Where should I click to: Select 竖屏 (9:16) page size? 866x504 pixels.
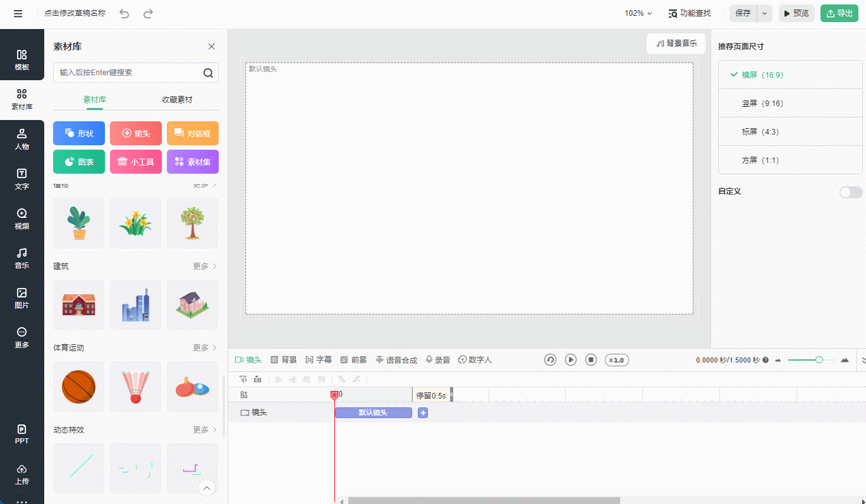click(790, 104)
